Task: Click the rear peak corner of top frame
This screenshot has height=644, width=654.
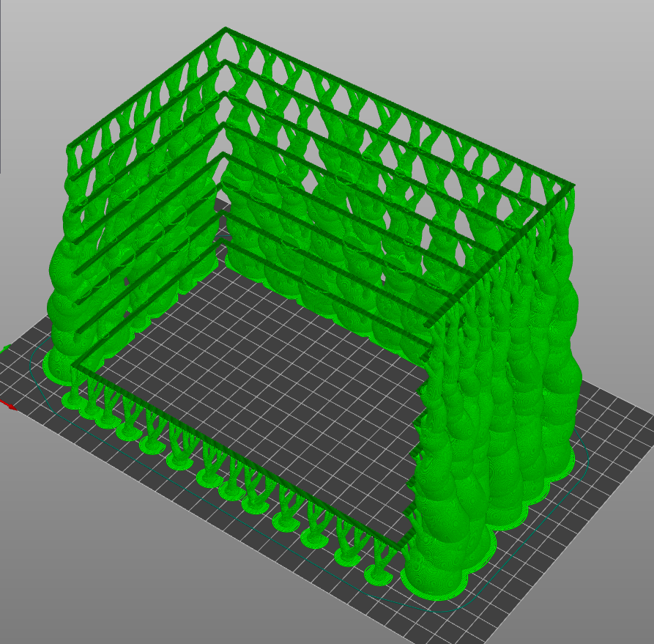Action: coord(226,31)
